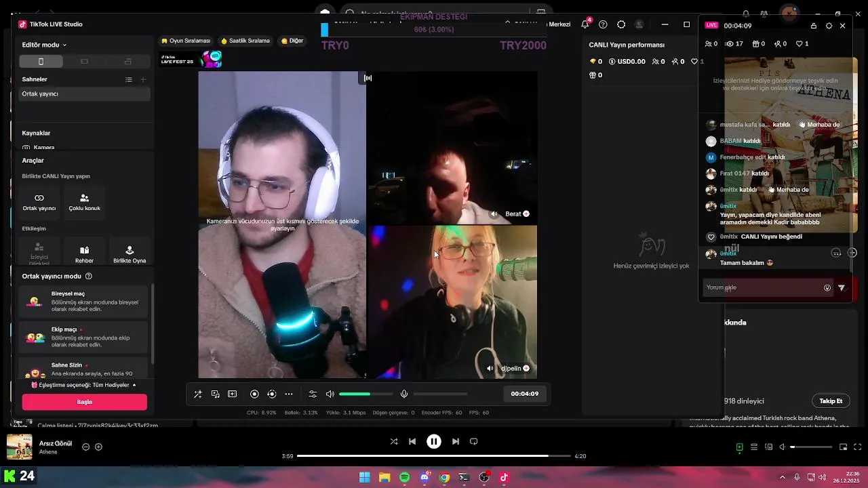Click the profile avatar in Studio title bar
This screenshot has height=488, width=868.
[x=639, y=24]
